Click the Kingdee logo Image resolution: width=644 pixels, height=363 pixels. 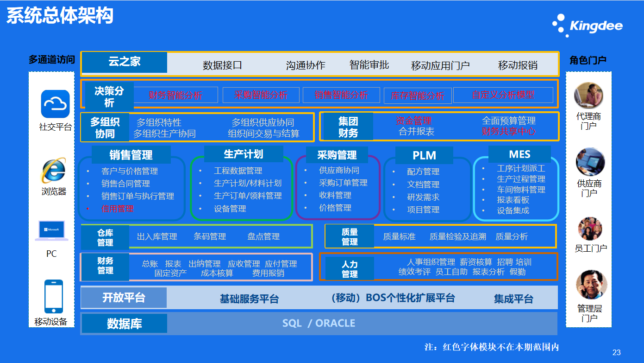pyautogui.click(x=587, y=25)
